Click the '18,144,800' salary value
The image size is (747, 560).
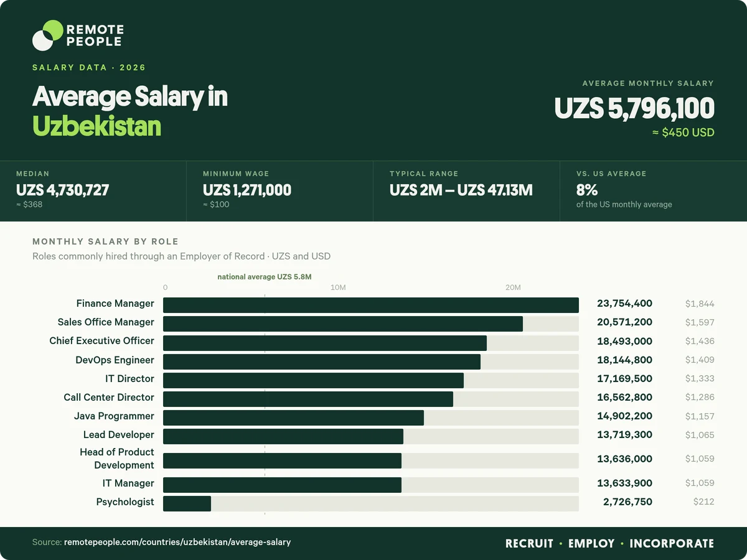point(624,360)
